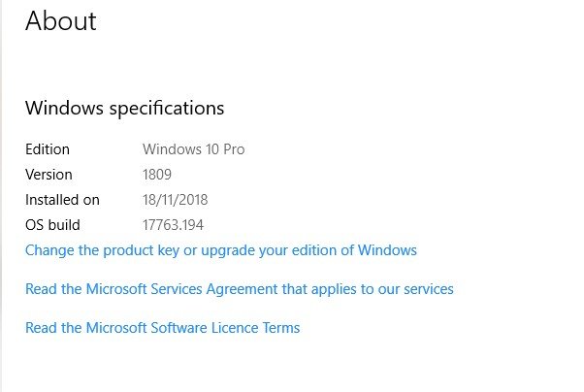Select the 17763.194 build number

[176, 225]
